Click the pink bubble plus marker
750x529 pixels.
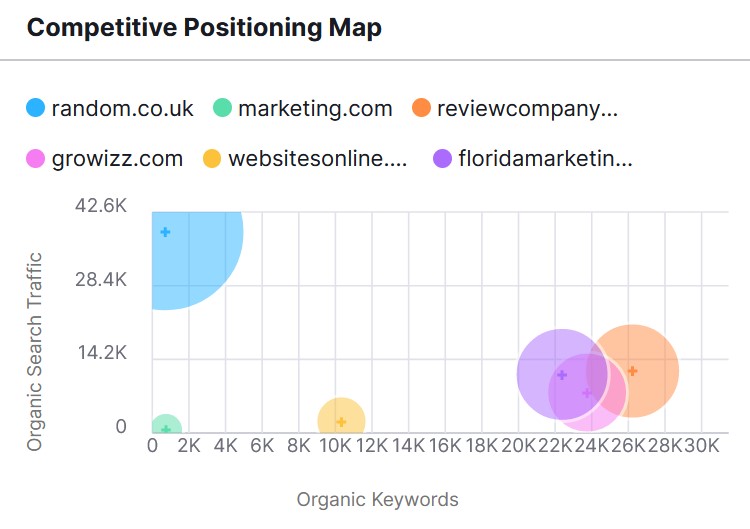(587, 393)
